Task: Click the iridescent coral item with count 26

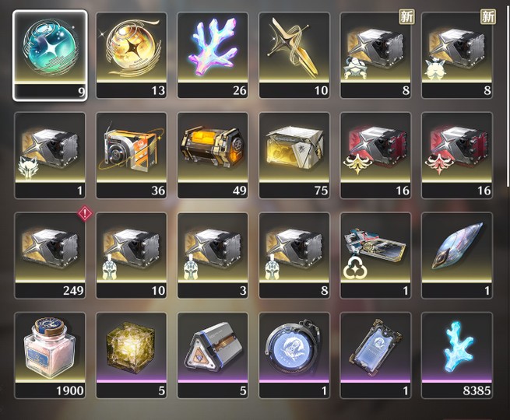Action: (213, 55)
